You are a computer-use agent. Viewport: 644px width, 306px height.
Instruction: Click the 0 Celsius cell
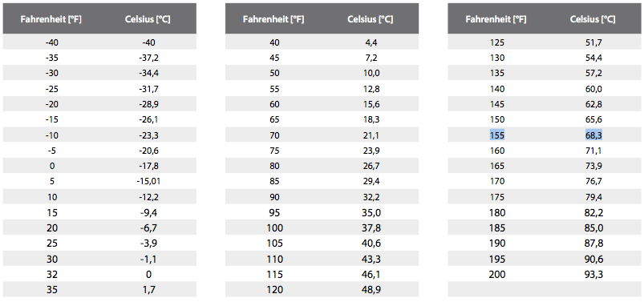point(148,274)
